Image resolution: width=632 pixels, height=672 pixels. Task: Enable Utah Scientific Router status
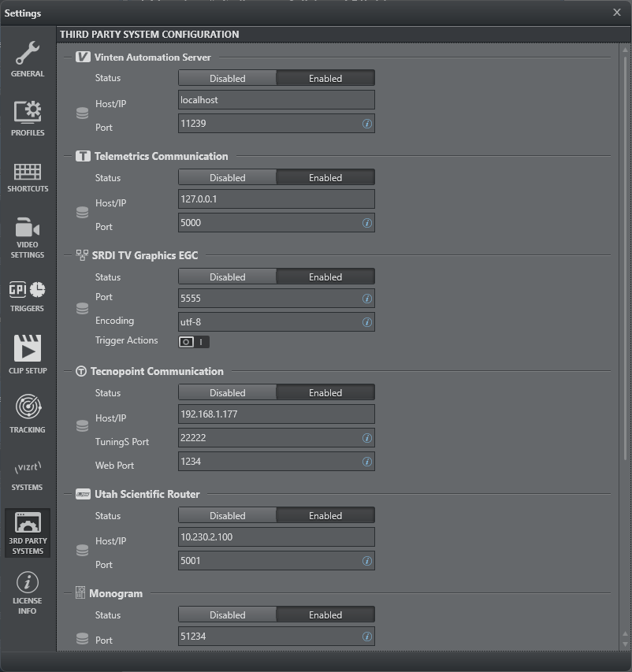pos(325,515)
